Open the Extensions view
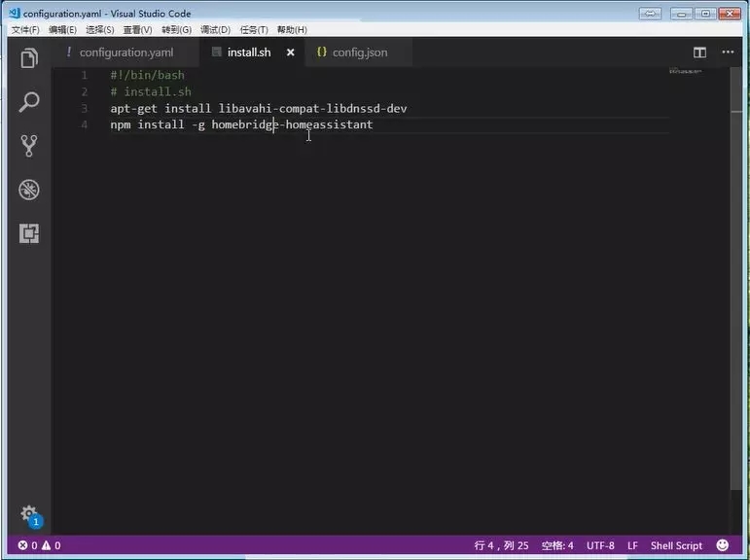The width and height of the screenshot is (750, 560). [x=29, y=234]
